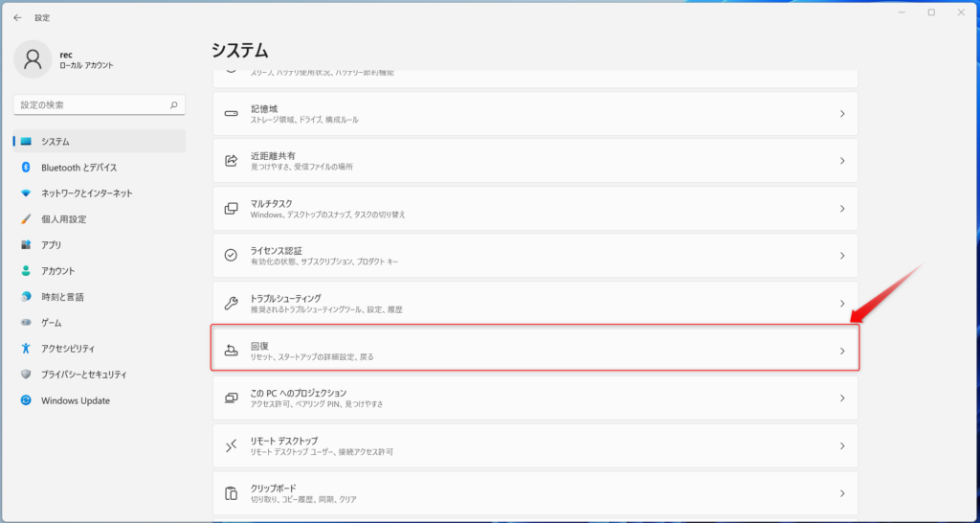Click the システム monitor icon in the sidebar
This screenshot has width=980, height=523.
pos(26,142)
